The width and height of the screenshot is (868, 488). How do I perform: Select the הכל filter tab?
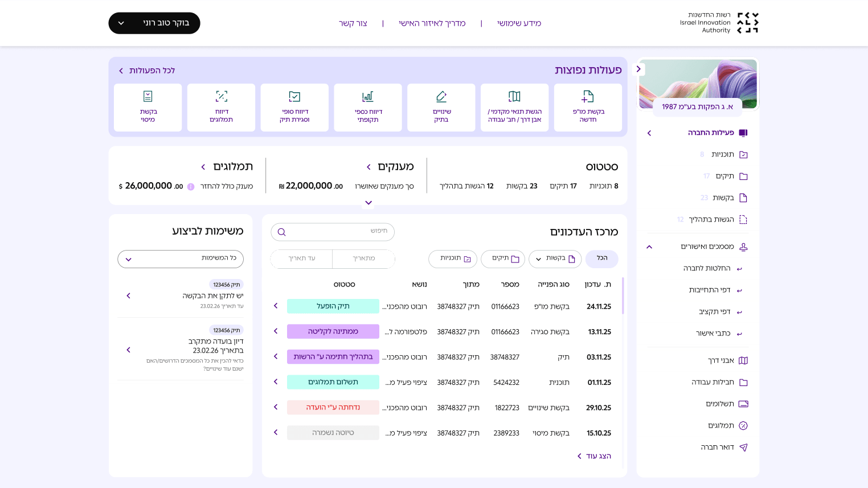coord(602,259)
